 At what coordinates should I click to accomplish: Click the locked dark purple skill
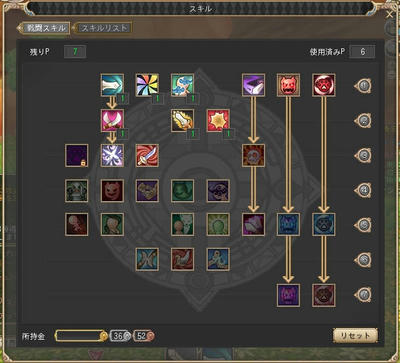[77, 155]
